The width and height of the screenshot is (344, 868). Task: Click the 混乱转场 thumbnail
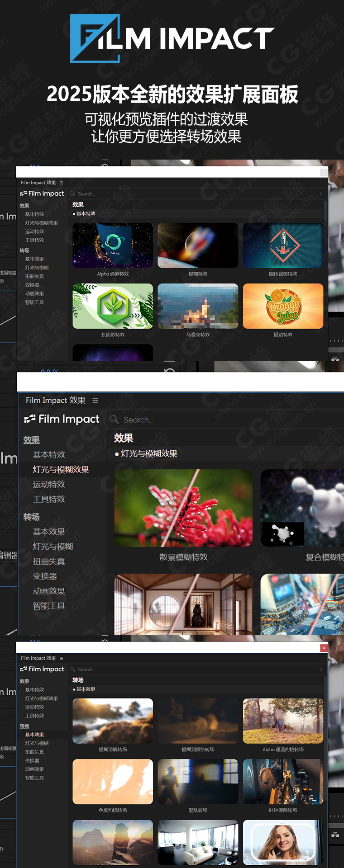[198, 782]
